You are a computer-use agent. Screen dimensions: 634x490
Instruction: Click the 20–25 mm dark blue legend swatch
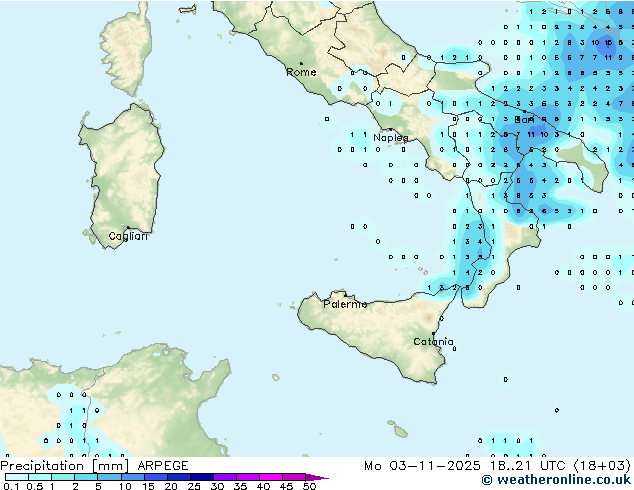pos(178,477)
